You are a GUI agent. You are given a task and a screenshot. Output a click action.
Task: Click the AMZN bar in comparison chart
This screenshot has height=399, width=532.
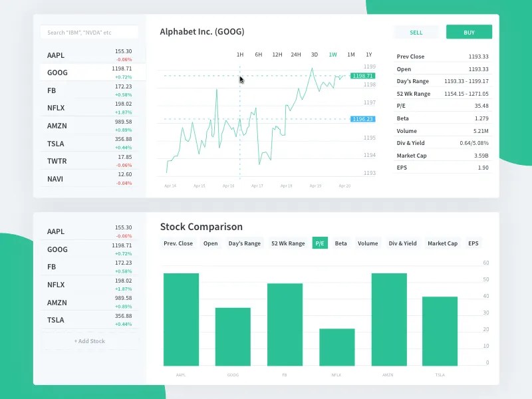click(389, 320)
